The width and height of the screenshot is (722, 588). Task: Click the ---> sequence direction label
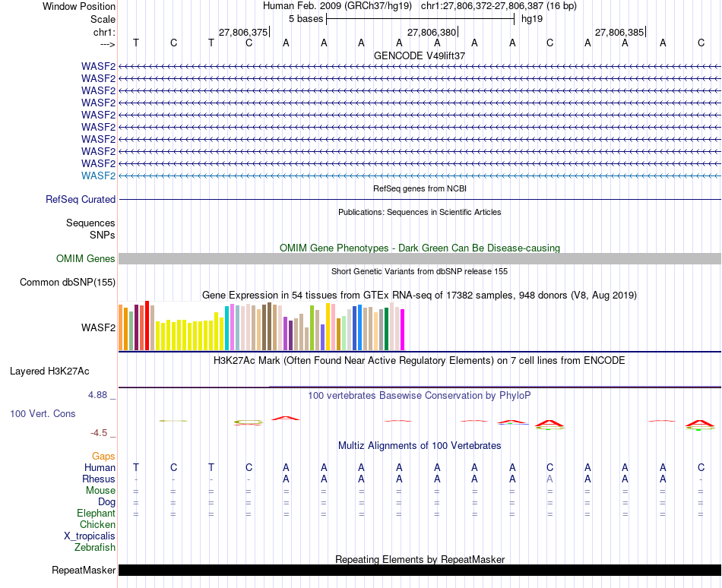(108, 44)
